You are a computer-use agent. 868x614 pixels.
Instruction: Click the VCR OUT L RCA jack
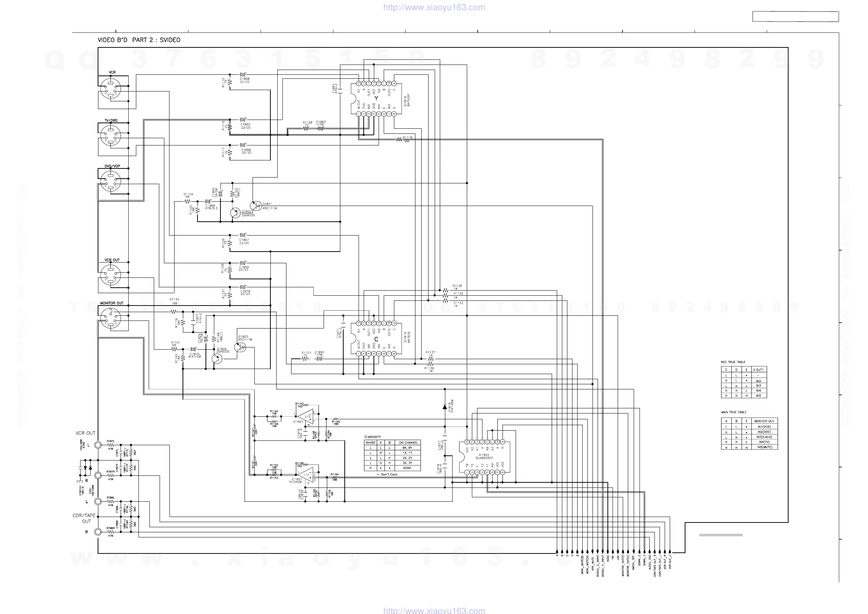click(x=98, y=445)
